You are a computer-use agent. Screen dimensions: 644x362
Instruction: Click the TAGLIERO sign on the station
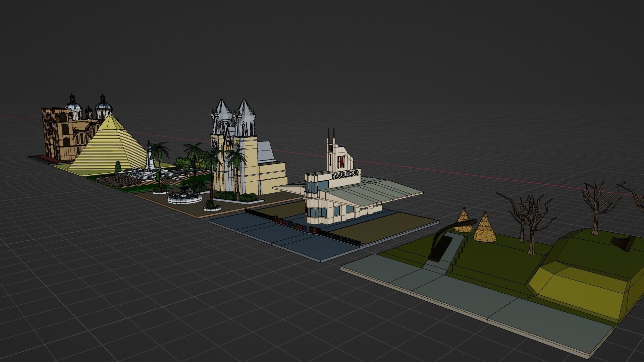click(345, 175)
